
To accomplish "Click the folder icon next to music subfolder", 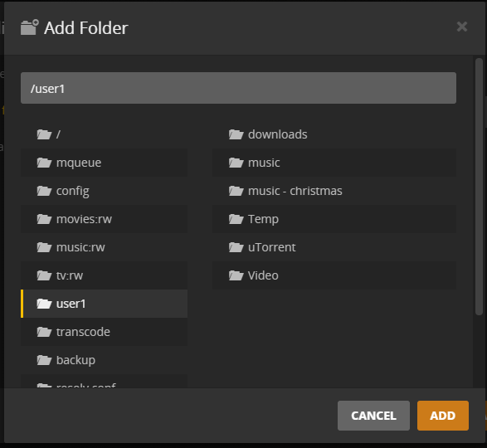I will point(236,163).
